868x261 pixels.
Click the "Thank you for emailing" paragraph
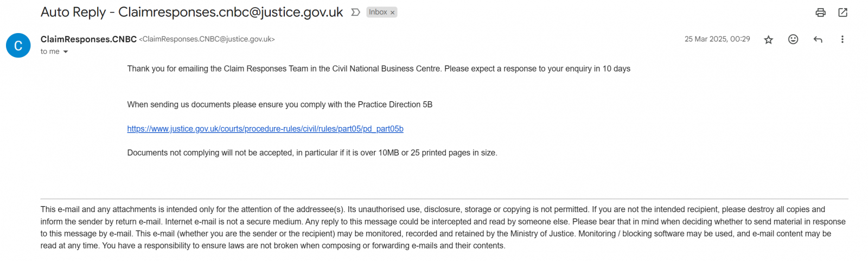pyautogui.click(x=379, y=69)
